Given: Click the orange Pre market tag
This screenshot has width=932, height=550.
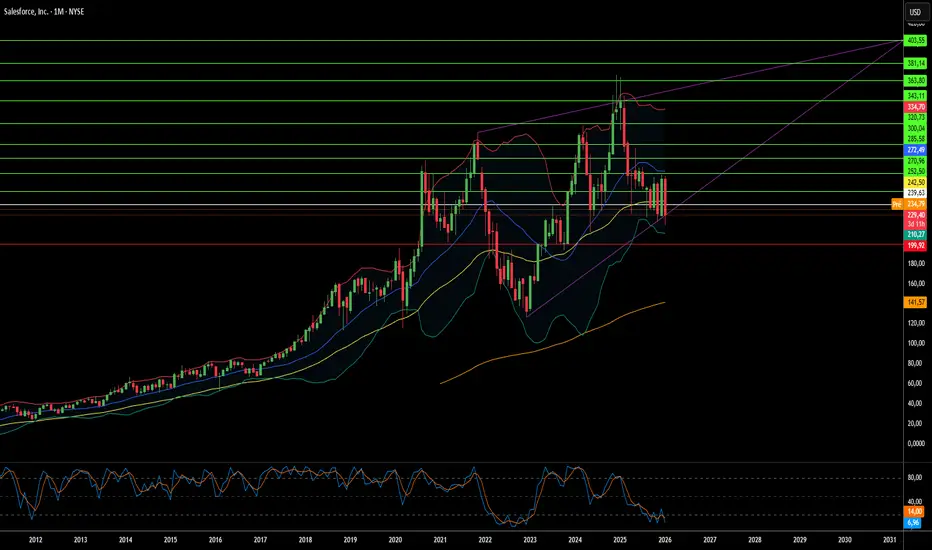Looking at the screenshot, I should [x=897, y=204].
